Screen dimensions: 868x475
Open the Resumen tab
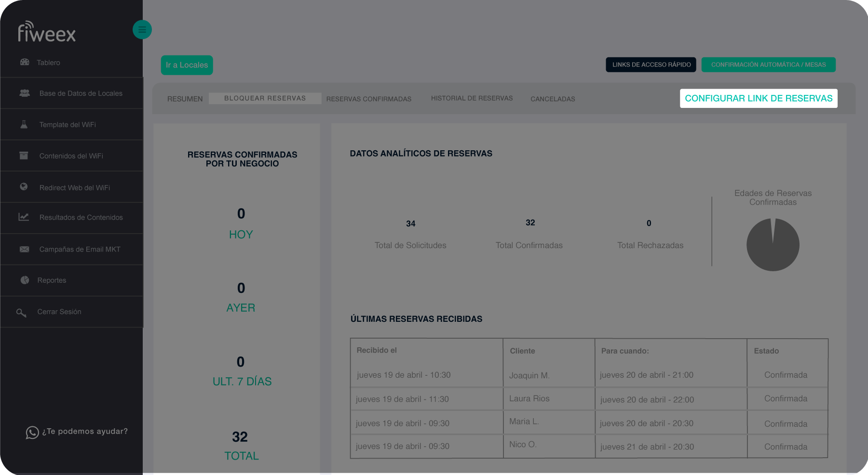(x=185, y=99)
